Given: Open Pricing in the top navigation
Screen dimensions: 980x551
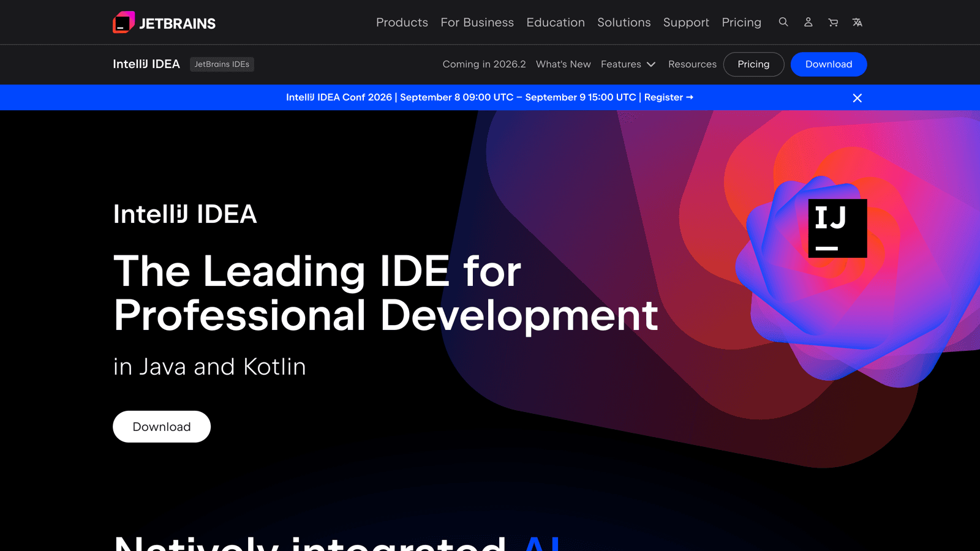Looking at the screenshot, I should pos(741,23).
